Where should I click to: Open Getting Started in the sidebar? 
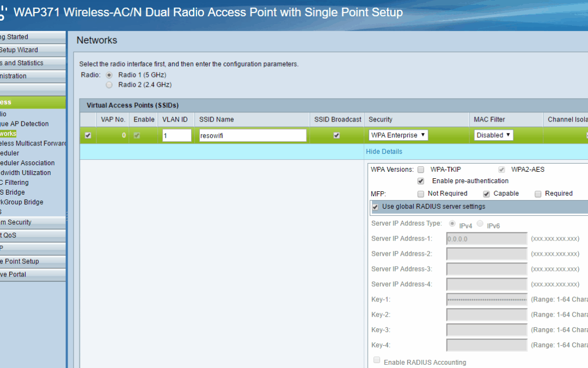tap(33, 37)
